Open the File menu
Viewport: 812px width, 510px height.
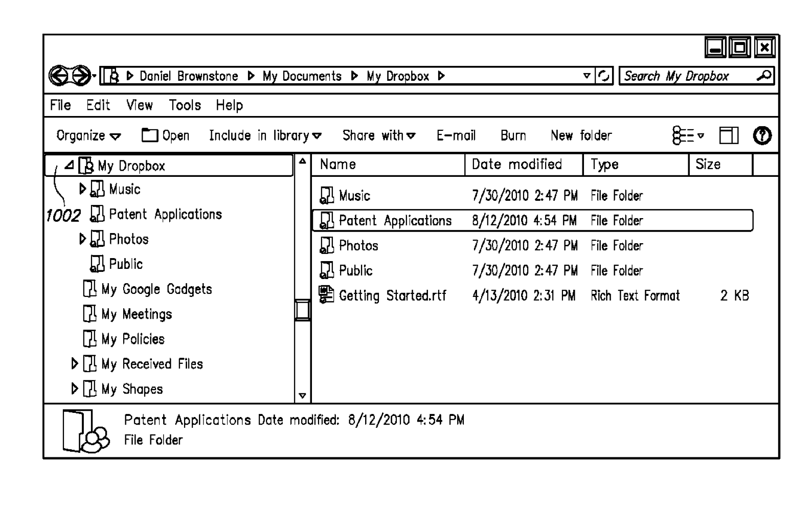pyautogui.click(x=60, y=105)
